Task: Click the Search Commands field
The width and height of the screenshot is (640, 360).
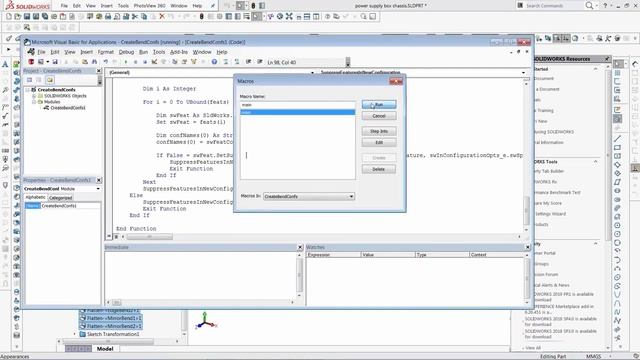Action: [550, 6]
